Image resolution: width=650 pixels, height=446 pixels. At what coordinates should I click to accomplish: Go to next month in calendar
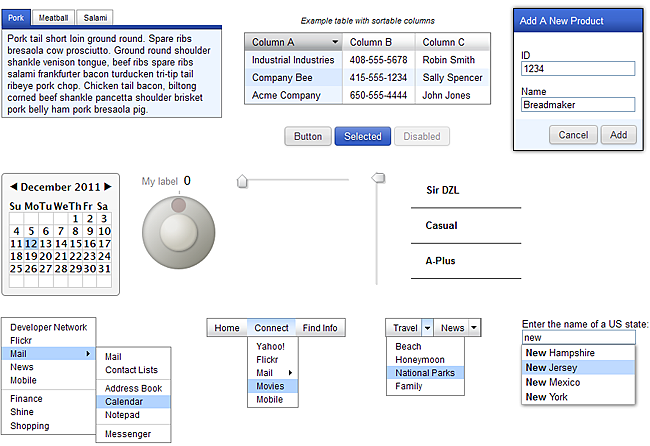108,187
